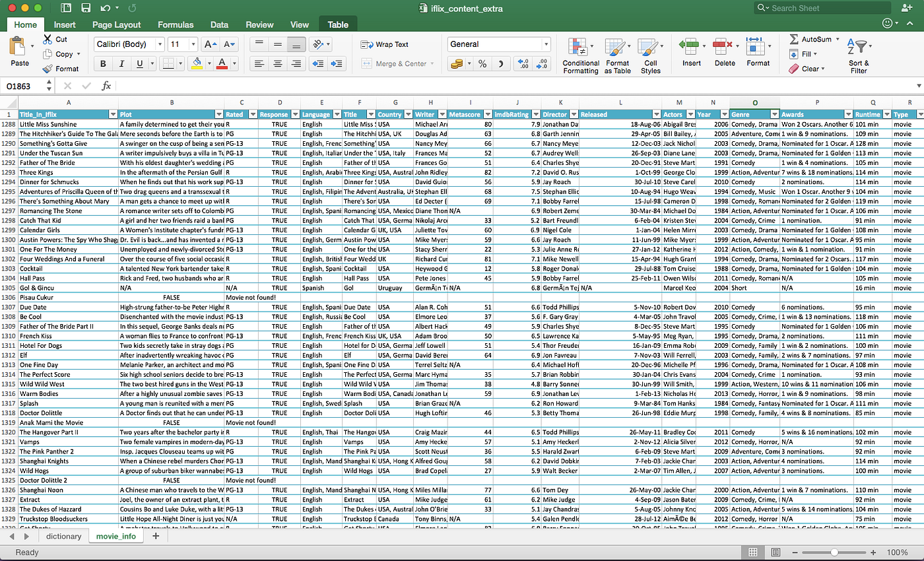Switch to the Formulas ribbon tab

click(176, 24)
